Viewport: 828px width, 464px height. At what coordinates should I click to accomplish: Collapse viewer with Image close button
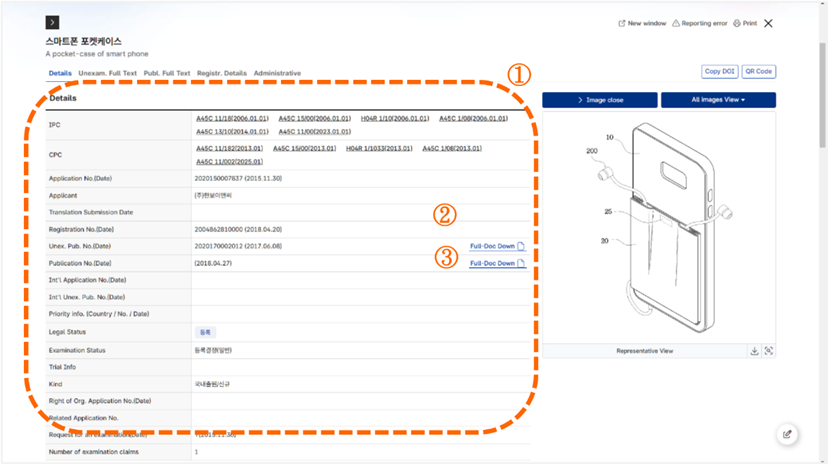[x=599, y=100]
